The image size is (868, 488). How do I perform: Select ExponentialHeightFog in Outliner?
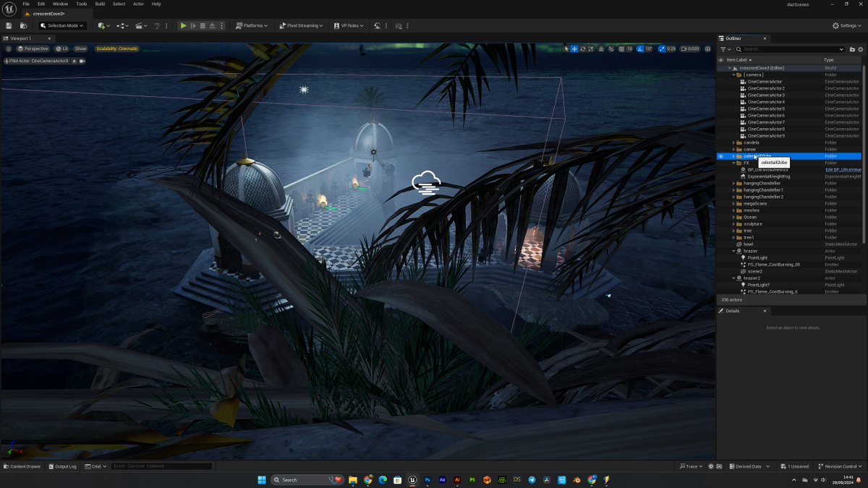769,176
